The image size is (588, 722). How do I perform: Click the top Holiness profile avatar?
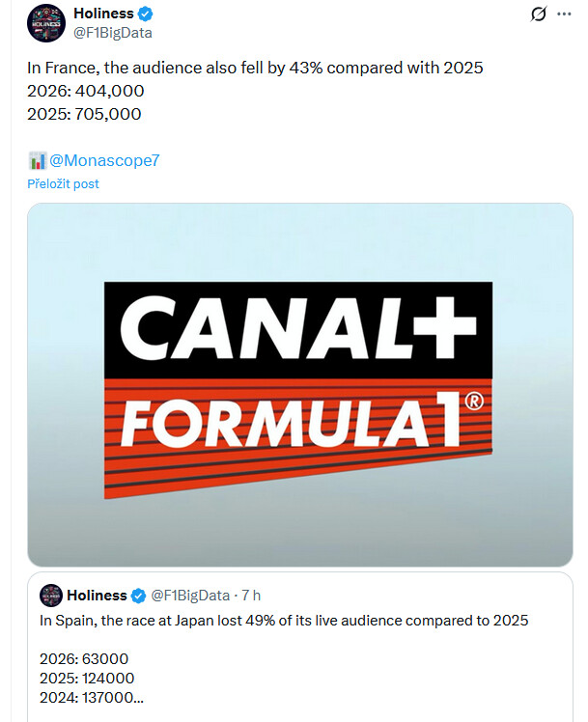(x=46, y=23)
